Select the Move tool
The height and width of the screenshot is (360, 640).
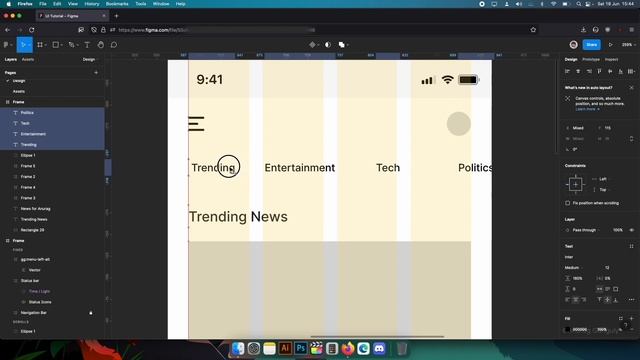[23, 45]
